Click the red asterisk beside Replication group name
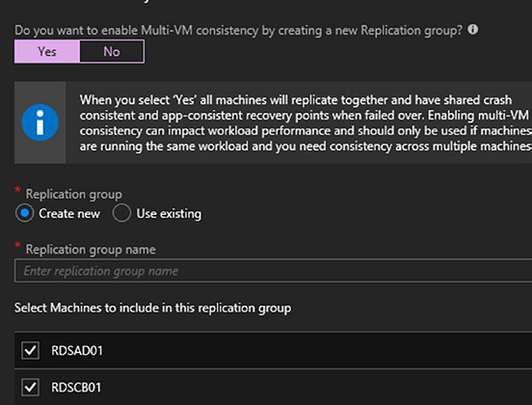Image resolution: width=532 pixels, height=405 pixels. pyautogui.click(x=17, y=245)
